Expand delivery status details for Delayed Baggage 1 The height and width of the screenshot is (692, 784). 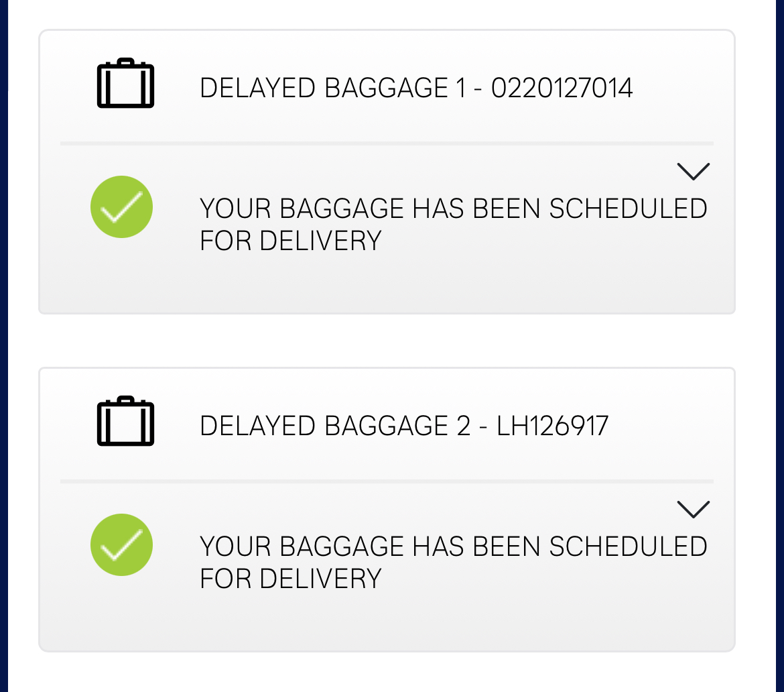[x=693, y=172]
